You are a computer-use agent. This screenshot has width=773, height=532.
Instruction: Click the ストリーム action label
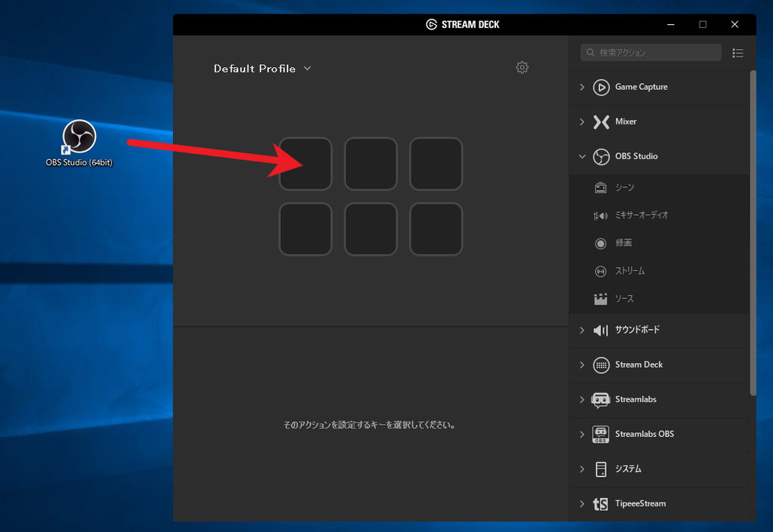pyautogui.click(x=630, y=271)
